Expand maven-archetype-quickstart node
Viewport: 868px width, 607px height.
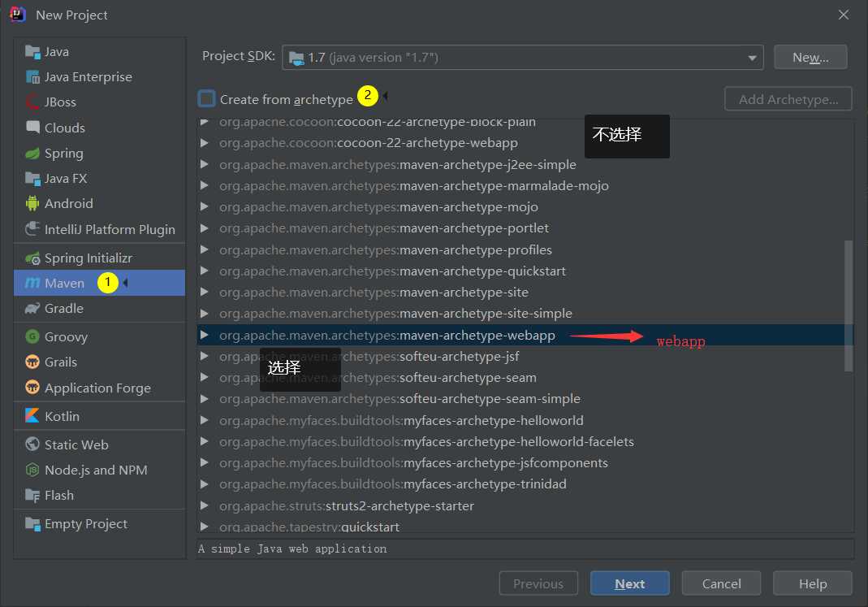tap(205, 271)
